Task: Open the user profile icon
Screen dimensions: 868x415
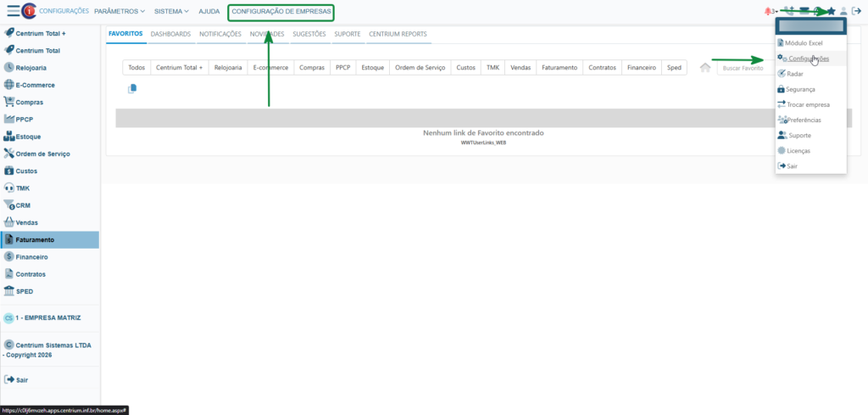Action: [843, 11]
